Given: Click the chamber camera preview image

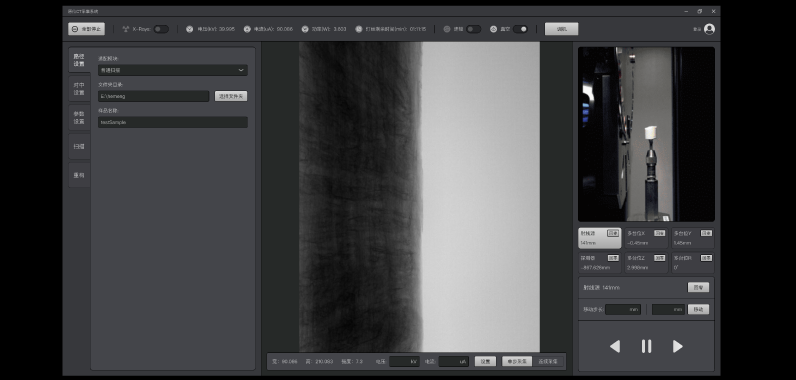Looking at the screenshot, I should (646, 134).
